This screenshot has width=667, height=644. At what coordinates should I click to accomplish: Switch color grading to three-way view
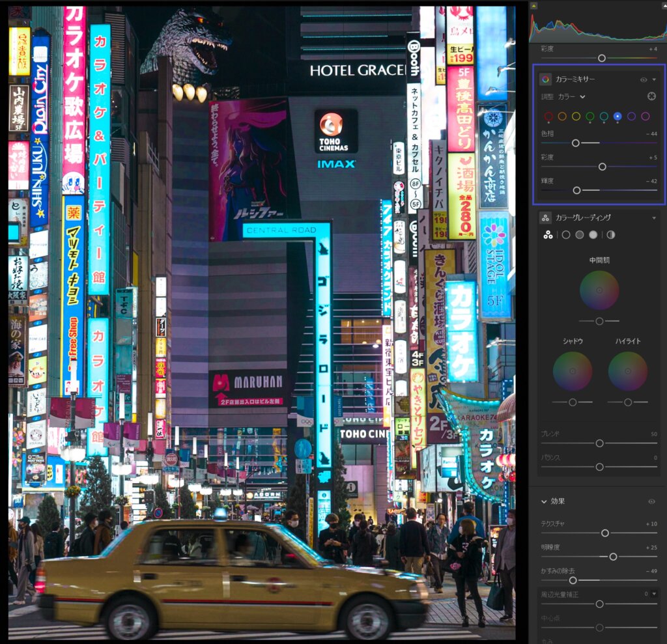548,235
